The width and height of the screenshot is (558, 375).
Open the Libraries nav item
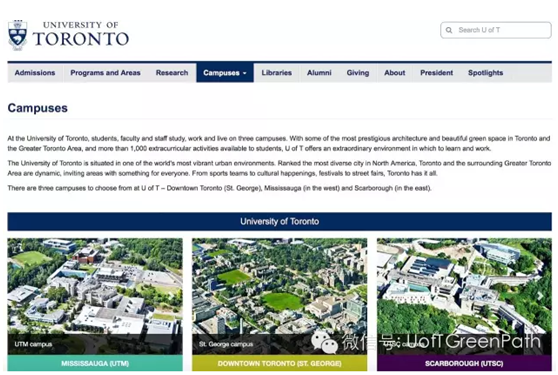point(277,73)
